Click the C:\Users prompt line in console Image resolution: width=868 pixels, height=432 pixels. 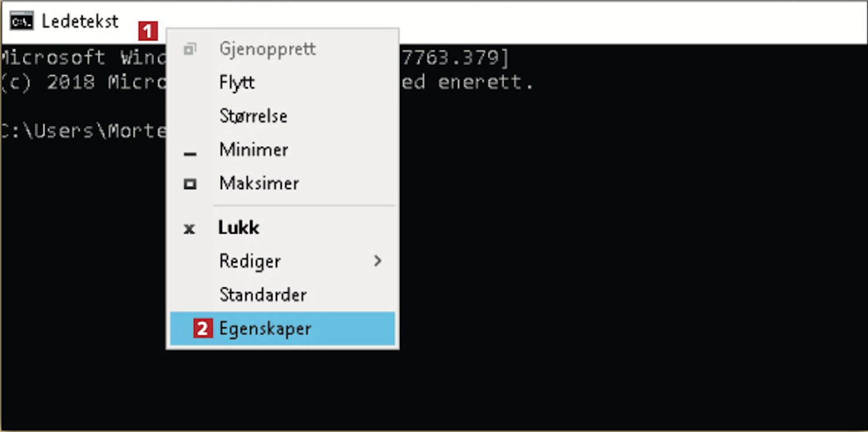(x=83, y=131)
